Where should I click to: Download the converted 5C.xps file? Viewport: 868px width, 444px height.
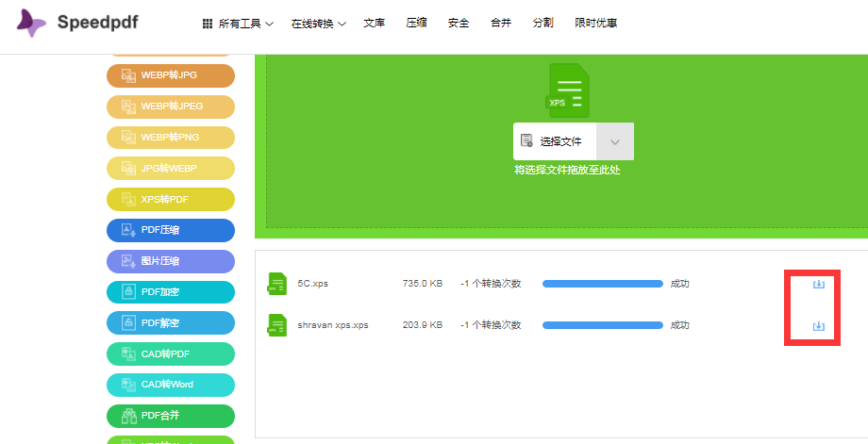[818, 284]
